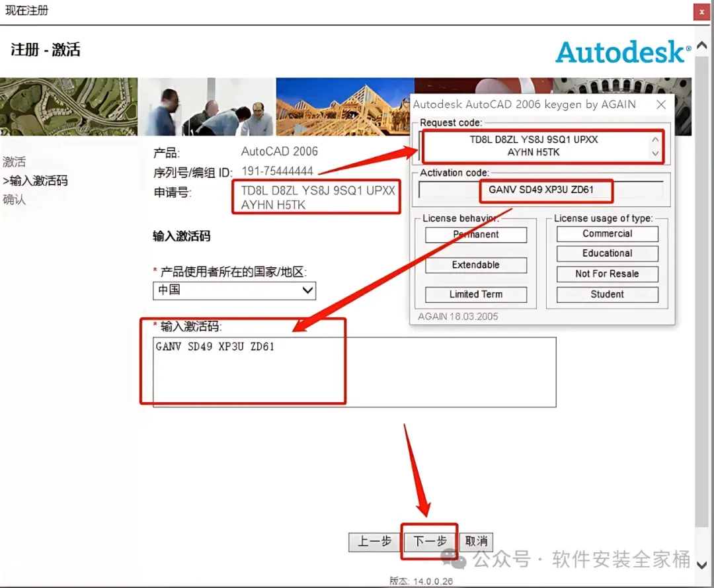This screenshot has height=588, width=714.
Task: Click the Autodesk logo
Action: click(623, 52)
